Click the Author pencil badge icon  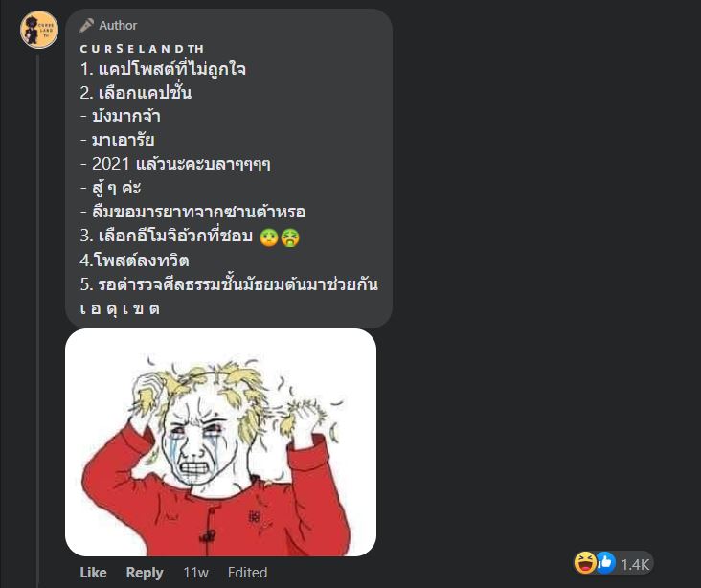click(x=87, y=26)
